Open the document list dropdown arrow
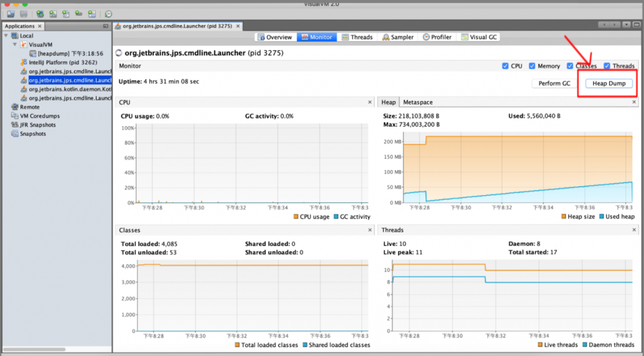 point(626,24)
